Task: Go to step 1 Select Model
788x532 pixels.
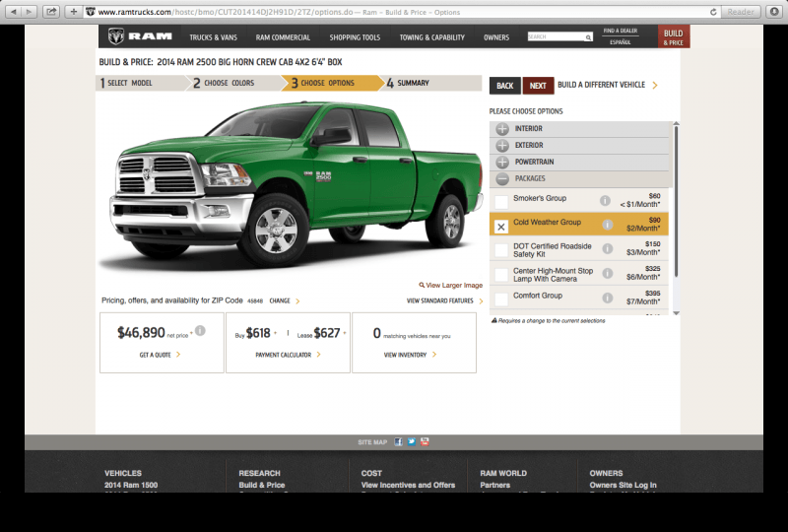Action: 140,83
